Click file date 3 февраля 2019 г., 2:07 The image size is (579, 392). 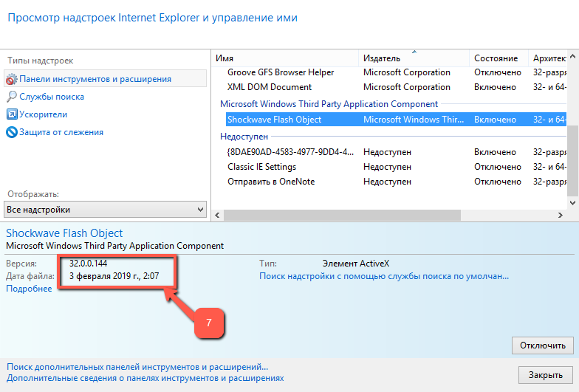point(114,276)
